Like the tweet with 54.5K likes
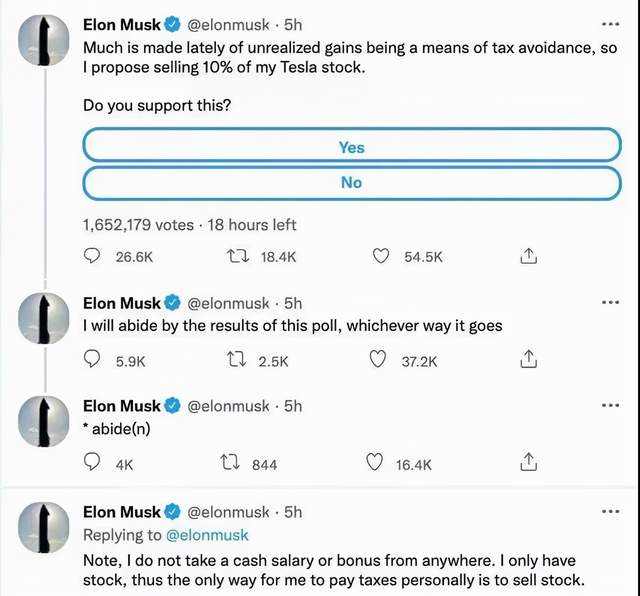 (380, 257)
